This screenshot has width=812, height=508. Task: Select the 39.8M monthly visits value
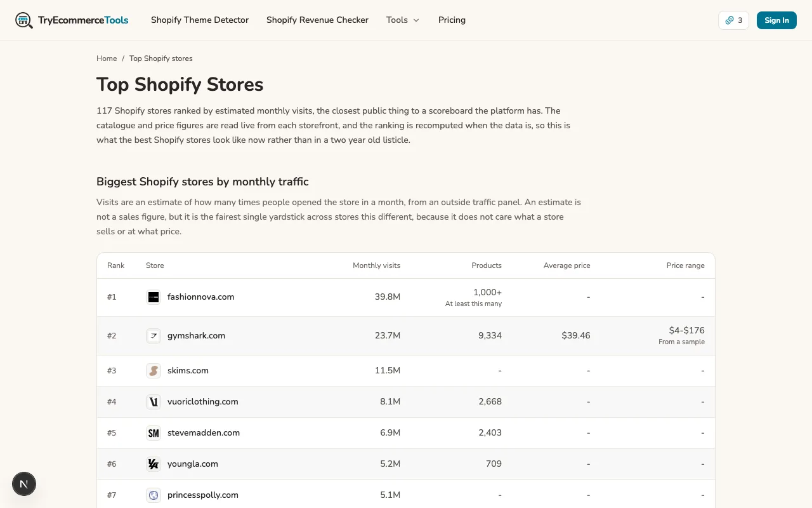pyautogui.click(x=387, y=297)
